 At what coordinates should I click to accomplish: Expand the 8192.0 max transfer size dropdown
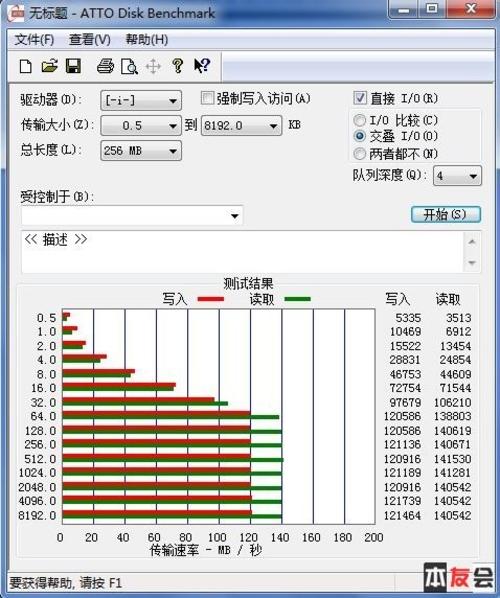pyautogui.click(x=241, y=125)
